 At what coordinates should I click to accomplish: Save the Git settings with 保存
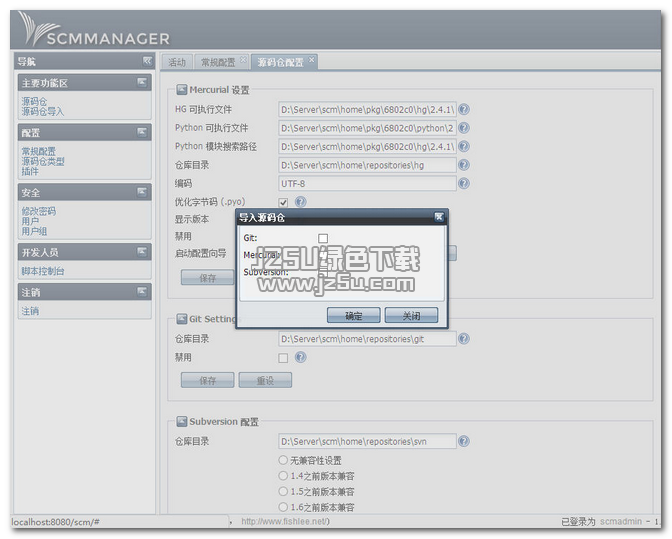207,380
